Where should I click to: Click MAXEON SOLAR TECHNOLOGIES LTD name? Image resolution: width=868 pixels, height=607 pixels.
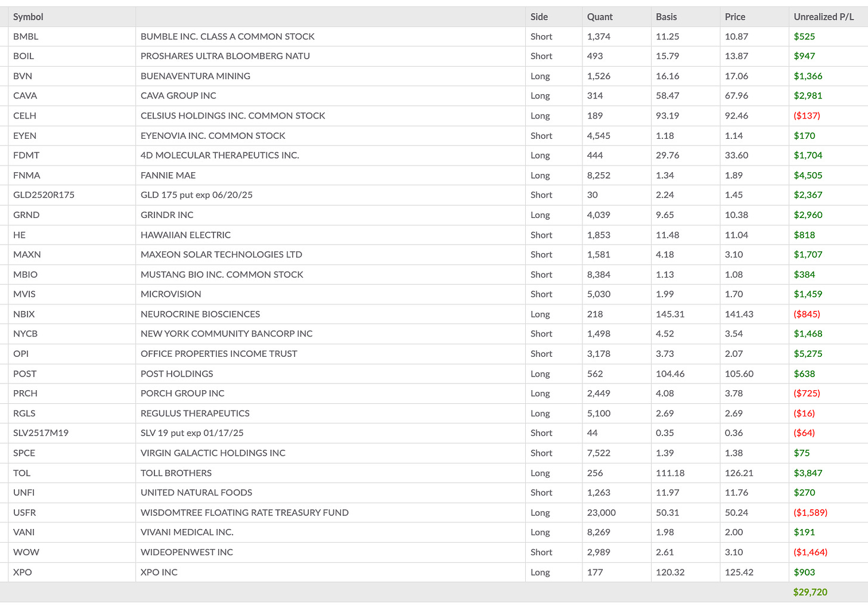tap(221, 254)
